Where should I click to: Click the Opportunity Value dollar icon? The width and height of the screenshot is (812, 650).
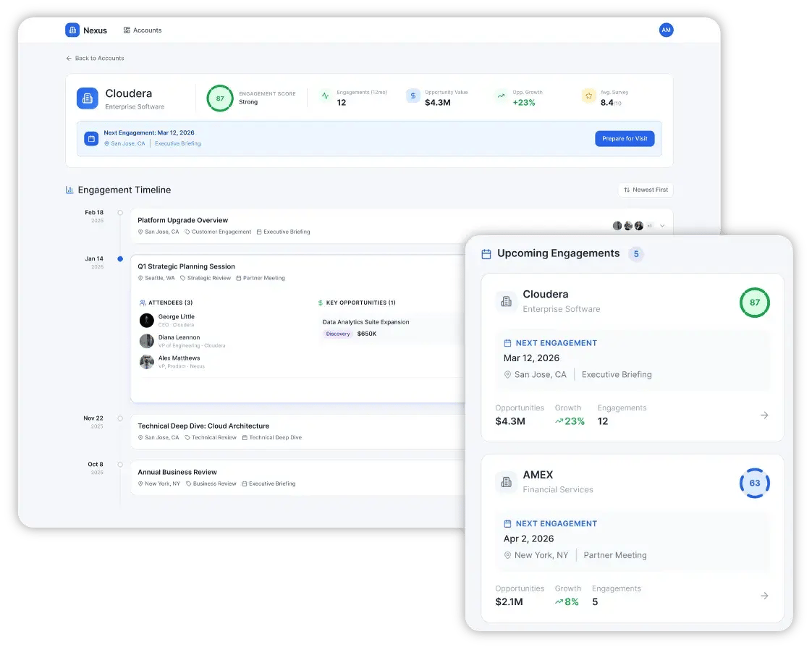413,96
